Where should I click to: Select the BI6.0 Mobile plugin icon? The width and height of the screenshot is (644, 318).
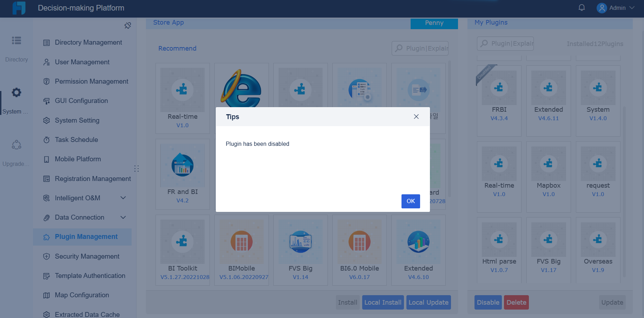click(x=359, y=242)
